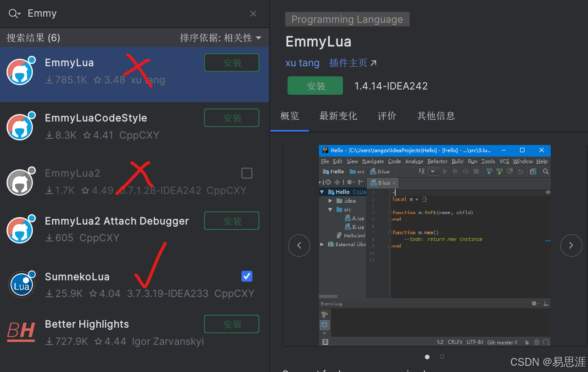This screenshot has height=372, width=588.
Task: Select EmmyLua plugin icon
Action: click(x=20, y=71)
